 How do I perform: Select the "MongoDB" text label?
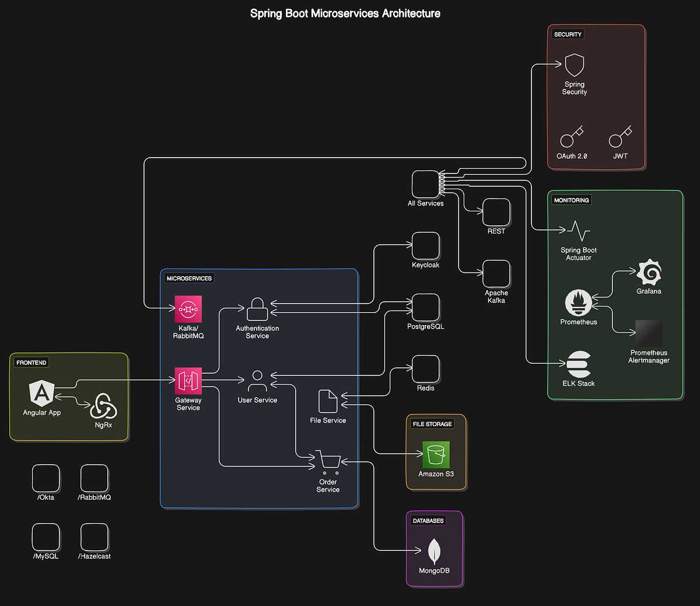pyautogui.click(x=434, y=571)
